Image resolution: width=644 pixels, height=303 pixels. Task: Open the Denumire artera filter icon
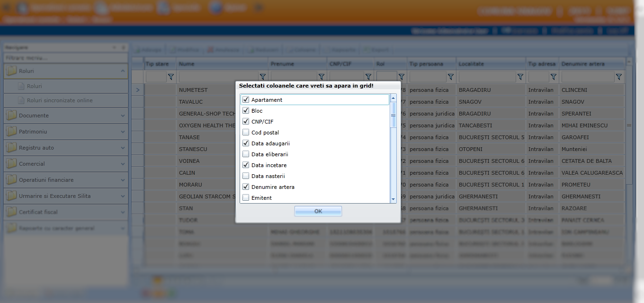point(618,77)
